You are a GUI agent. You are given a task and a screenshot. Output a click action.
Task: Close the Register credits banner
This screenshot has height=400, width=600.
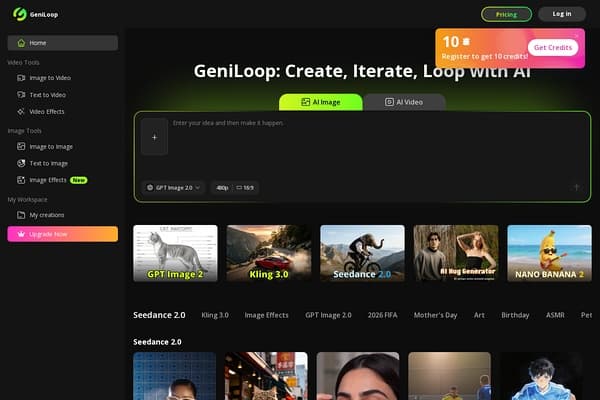coord(576,36)
